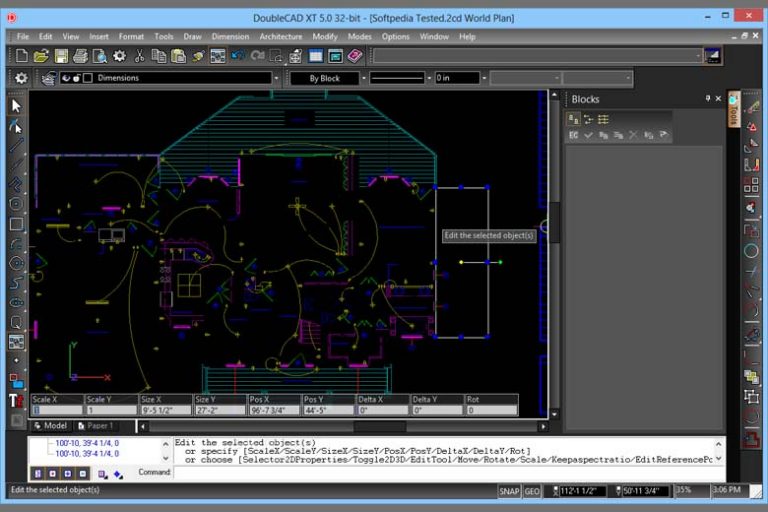Toggle GEO mode in status bar
The height and width of the screenshot is (512, 768).
tap(532, 491)
